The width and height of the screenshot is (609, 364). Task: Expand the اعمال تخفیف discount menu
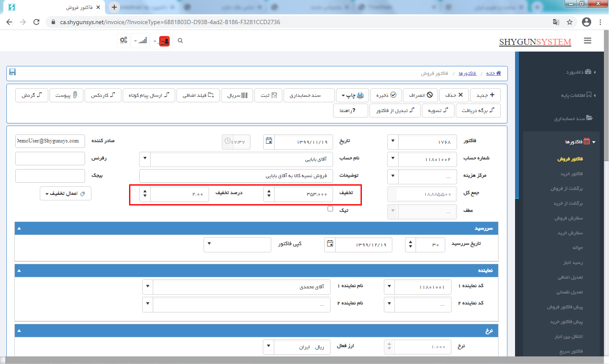tap(65, 193)
